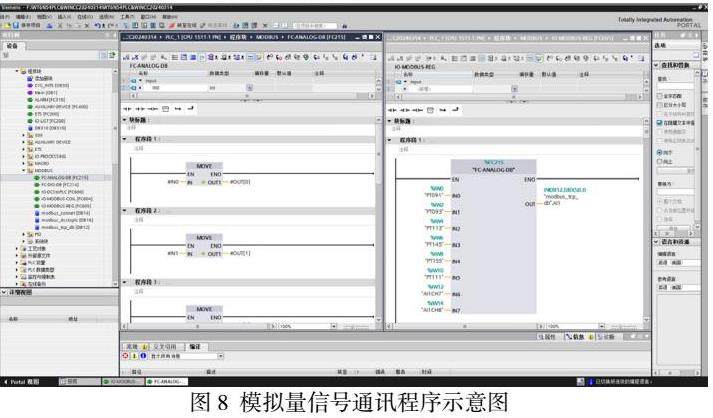Show errors filter icon in compile tab
This screenshot has width=713, height=418.
click(x=126, y=356)
